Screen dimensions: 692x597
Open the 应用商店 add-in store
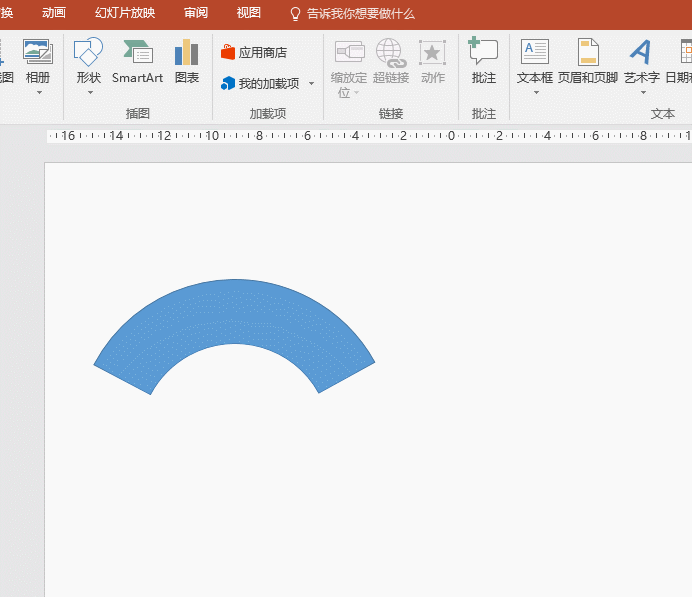coord(254,52)
